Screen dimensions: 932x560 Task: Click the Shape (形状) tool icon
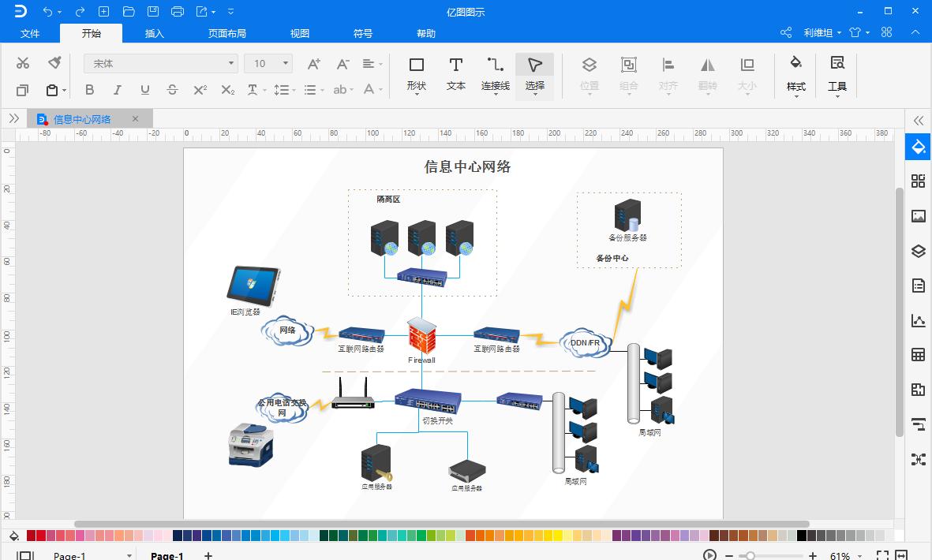point(416,73)
